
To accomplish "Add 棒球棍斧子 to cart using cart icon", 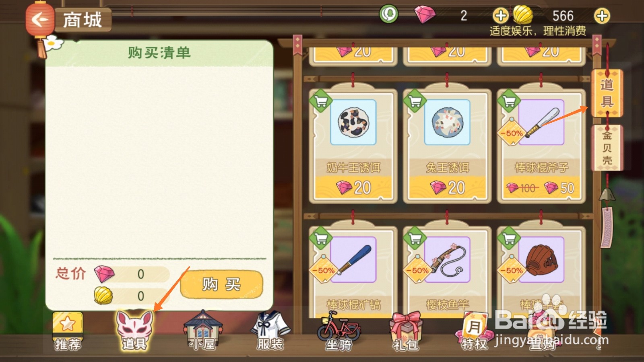I will 509,101.
